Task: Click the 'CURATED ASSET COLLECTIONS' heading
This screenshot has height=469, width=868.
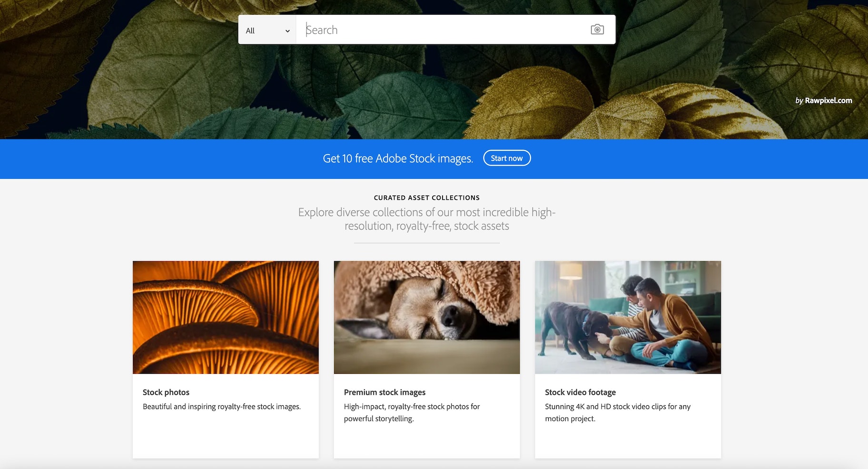Action: 426,198
